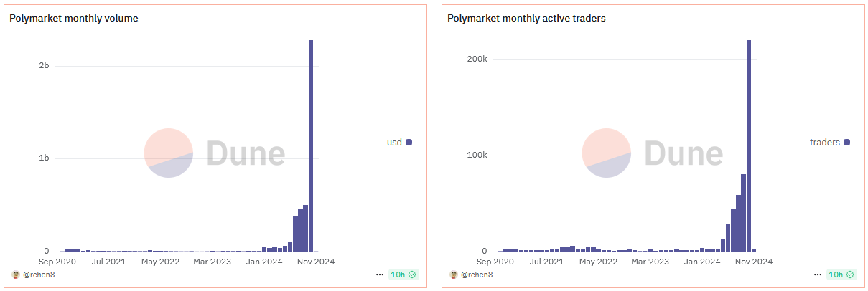
Task: Click the @rchen8 avatar under the traders chart
Action: (x=453, y=275)
